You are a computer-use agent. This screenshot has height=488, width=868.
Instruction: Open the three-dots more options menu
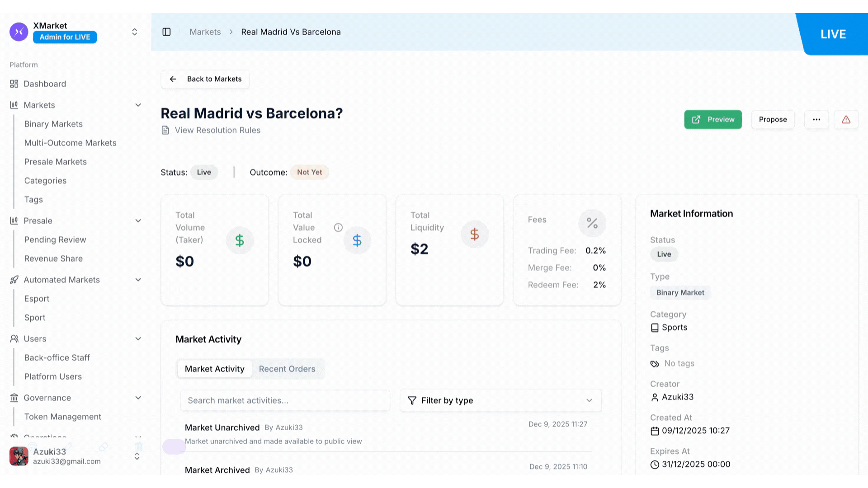click(816, 120)
